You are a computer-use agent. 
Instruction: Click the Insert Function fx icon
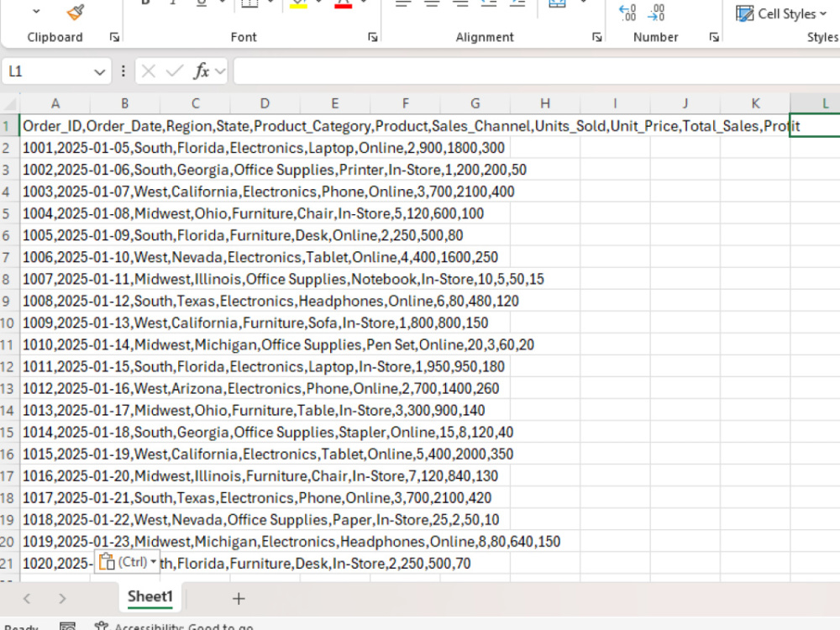pyautogui.click(x=202, y=71)
